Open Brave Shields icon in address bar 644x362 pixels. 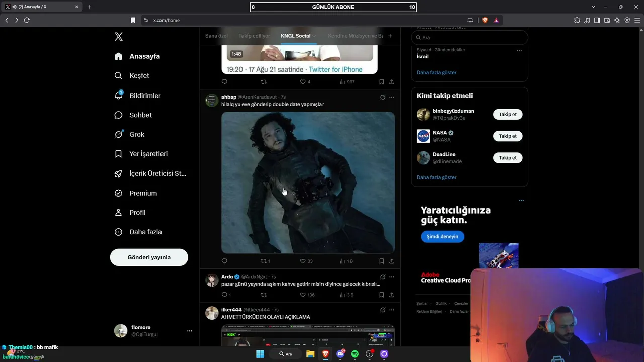pyautogui.click(x=485, y=20)
